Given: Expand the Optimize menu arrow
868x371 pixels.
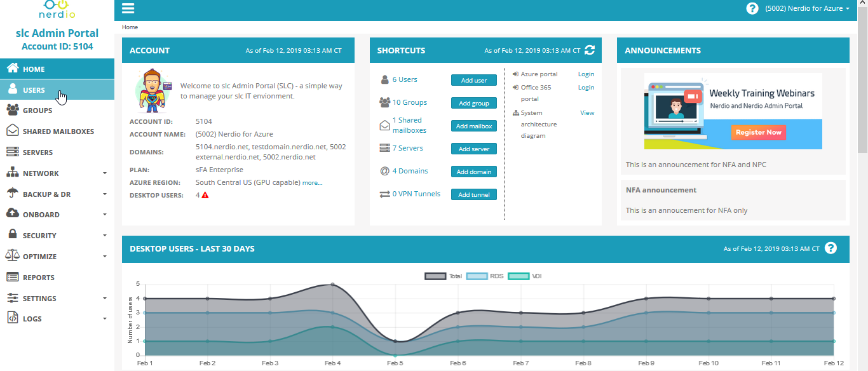Looking at the screenshot, I should (105, 256).
